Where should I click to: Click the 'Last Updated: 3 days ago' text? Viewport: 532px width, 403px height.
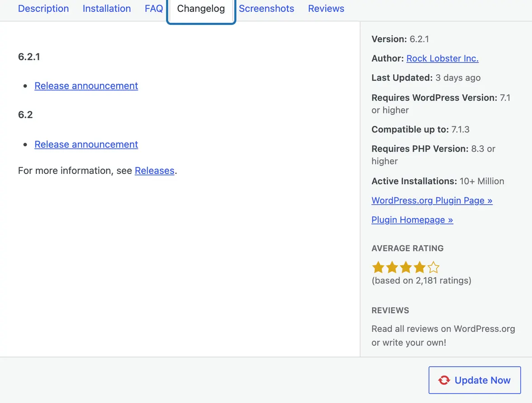(x=426, y=78)
